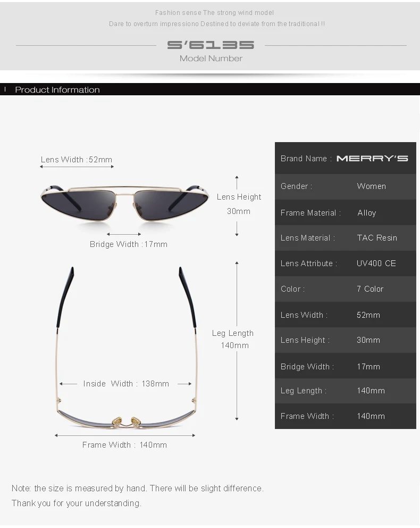This screenshot has width=420, height=528.
Task: Click the 'Frame Material :' table label
Action: (310, 213)
